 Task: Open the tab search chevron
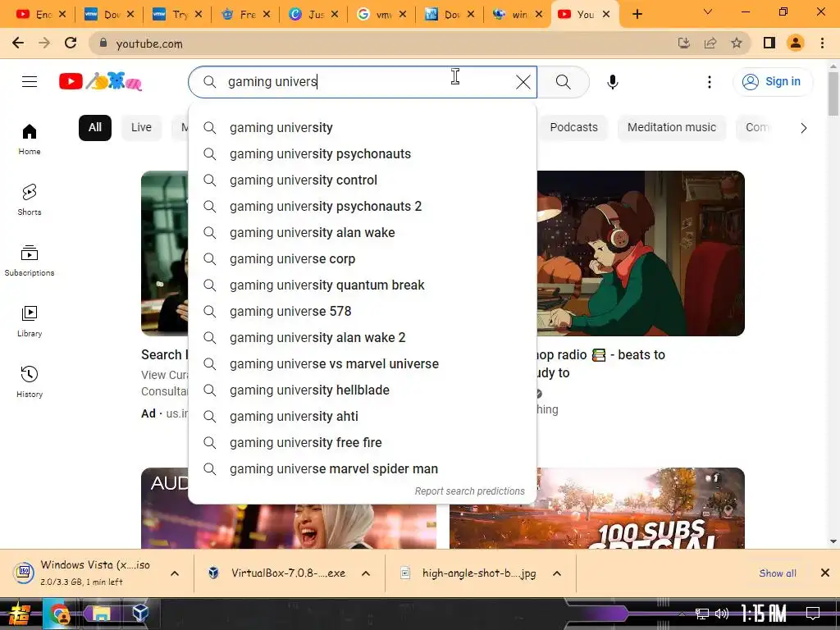point(708,11)
